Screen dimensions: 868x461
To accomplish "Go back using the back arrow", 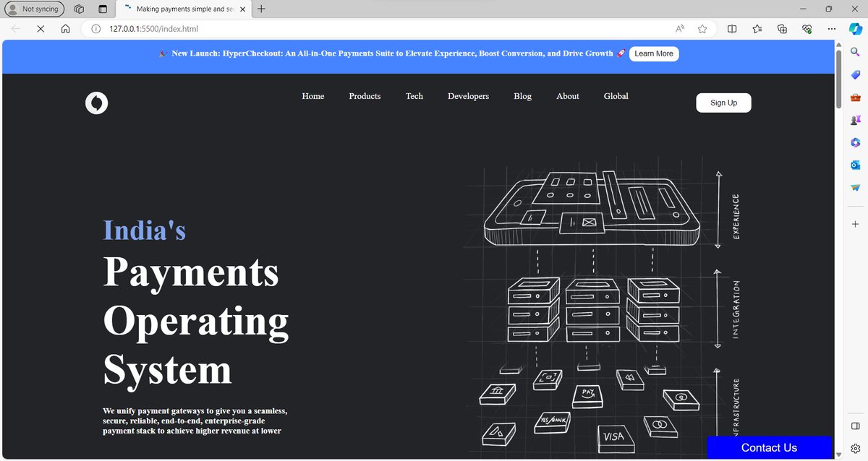I will coord(16,29).
